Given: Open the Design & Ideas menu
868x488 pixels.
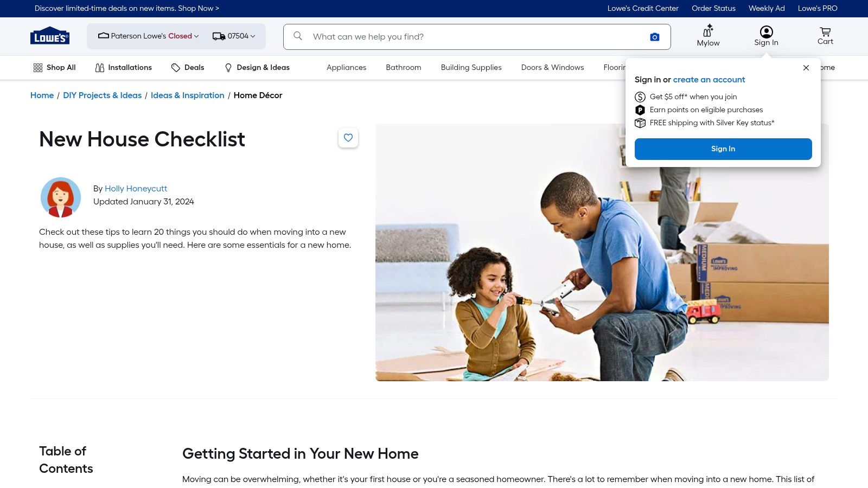Looking at the screenshot, I should coord(257,68).
